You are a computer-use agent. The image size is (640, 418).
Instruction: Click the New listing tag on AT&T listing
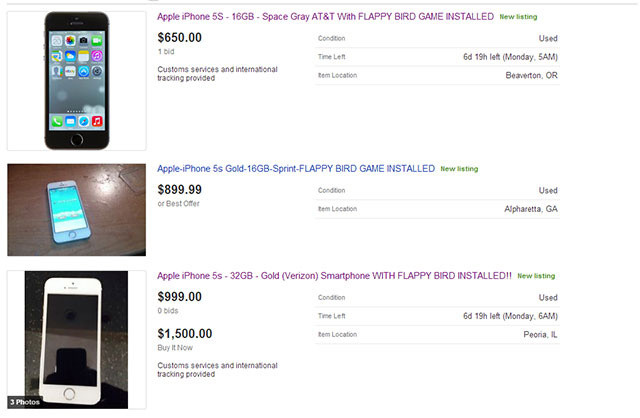(x=519, y=18)
